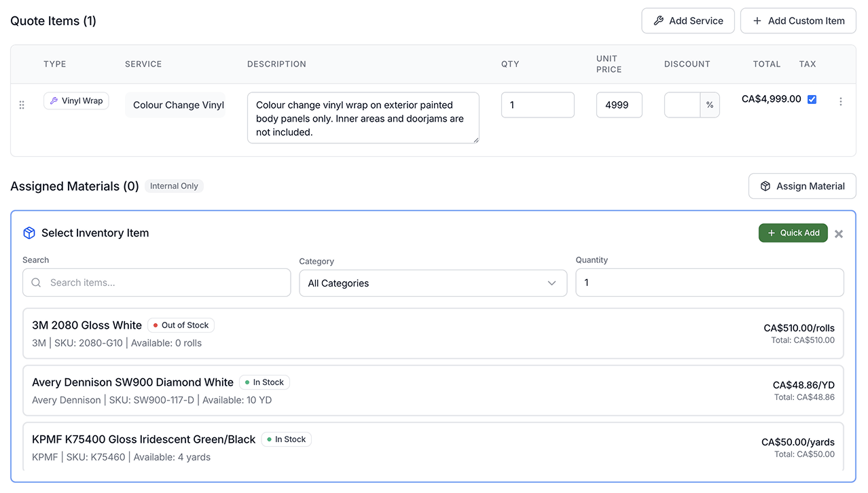Open the Assign Material panel
This screenshot has height=493, width=868.
[802, 186]
